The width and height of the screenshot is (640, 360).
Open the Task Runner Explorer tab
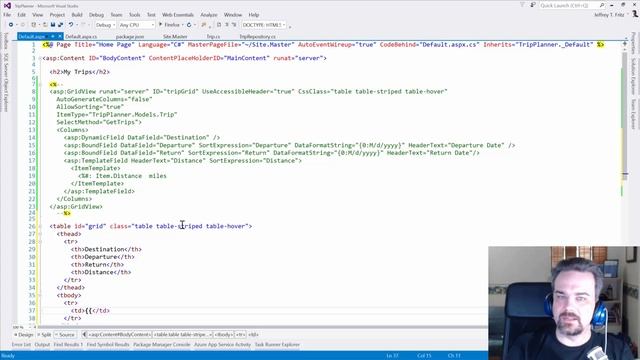click(277, 345)
